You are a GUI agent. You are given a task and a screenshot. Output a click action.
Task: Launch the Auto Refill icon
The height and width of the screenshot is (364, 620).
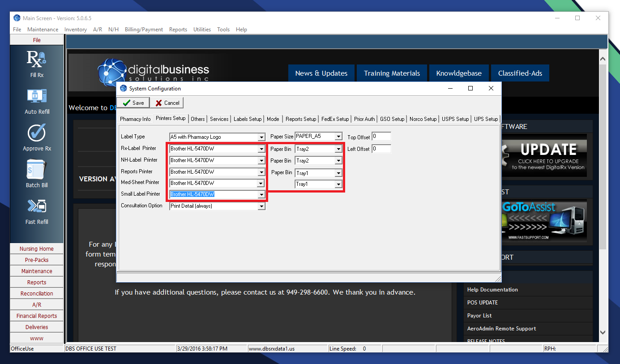coord(37,96)
